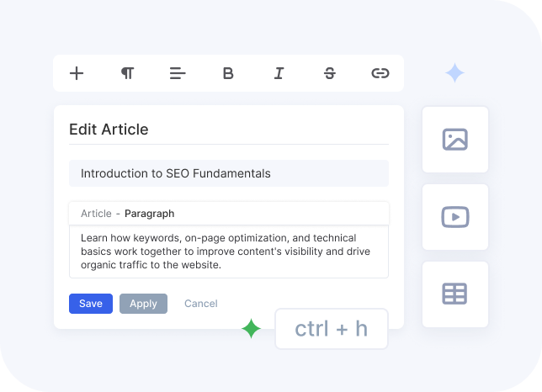Select the paragraph pilcrow icon

coord(127,73)
